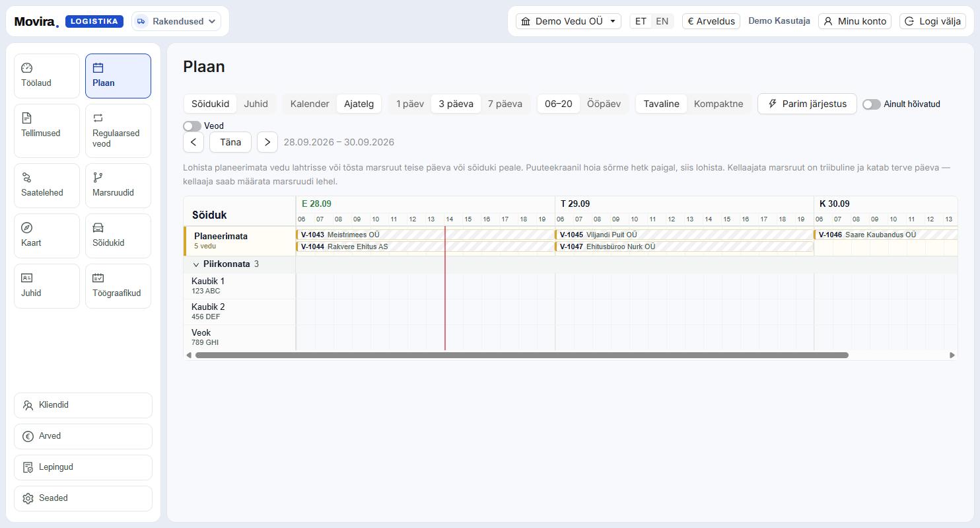Click the right scroll arrow of timeline

coord(952,356)
